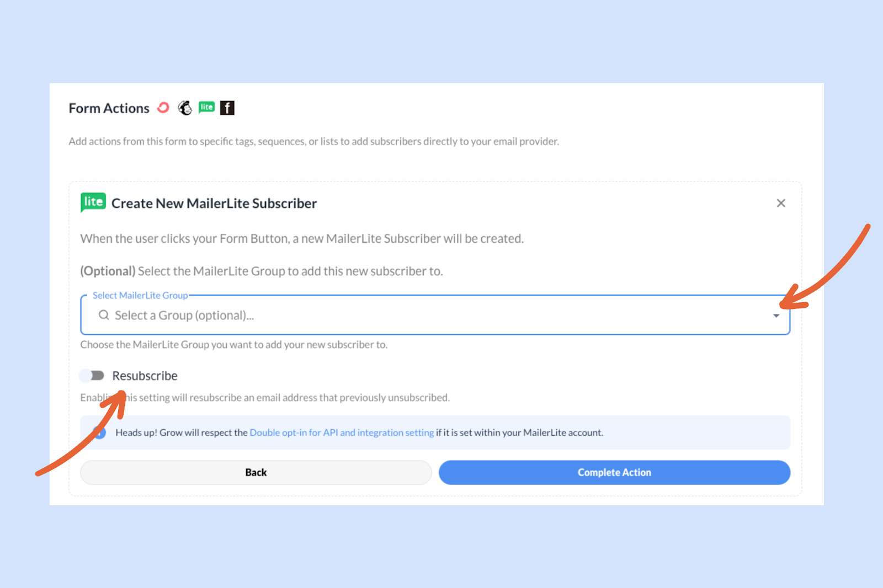The image size is (883, 588).
Task: Click the Complete Action button
Action: tap(614, 473)
